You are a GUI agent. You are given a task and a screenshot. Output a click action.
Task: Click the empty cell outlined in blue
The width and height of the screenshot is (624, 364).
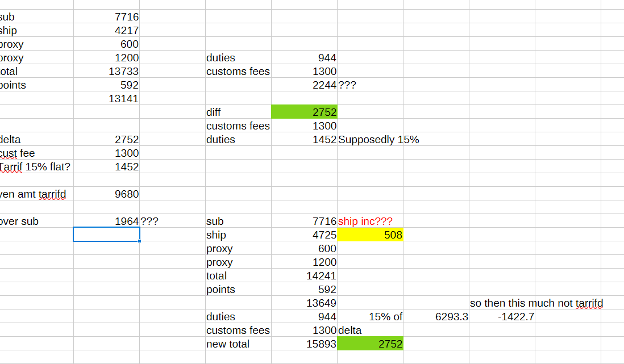(x=106, y=235)
